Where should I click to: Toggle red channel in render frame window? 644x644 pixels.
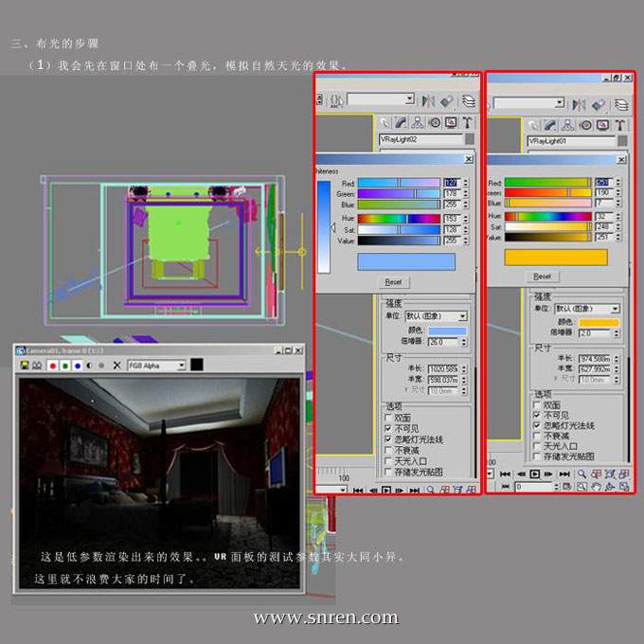[53, 366]
